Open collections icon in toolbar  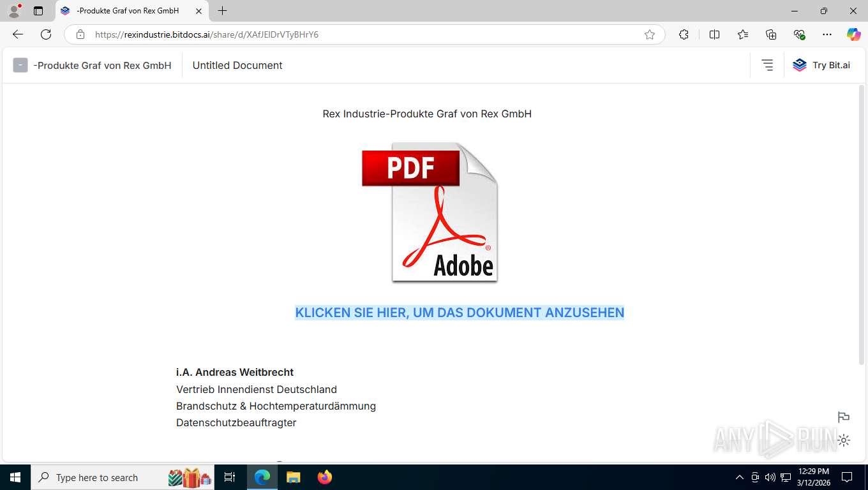tap(771, 34)
